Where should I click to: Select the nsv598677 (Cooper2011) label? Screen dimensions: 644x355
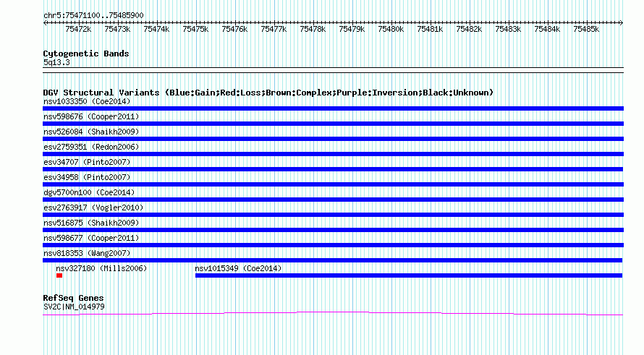91,238
